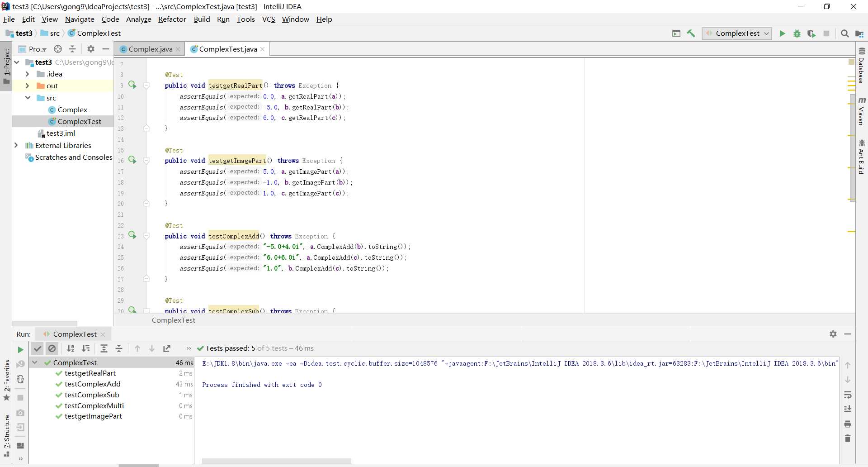
Task: Toggle the 1: Project tool window strip
Action: (x=6, y=66)
